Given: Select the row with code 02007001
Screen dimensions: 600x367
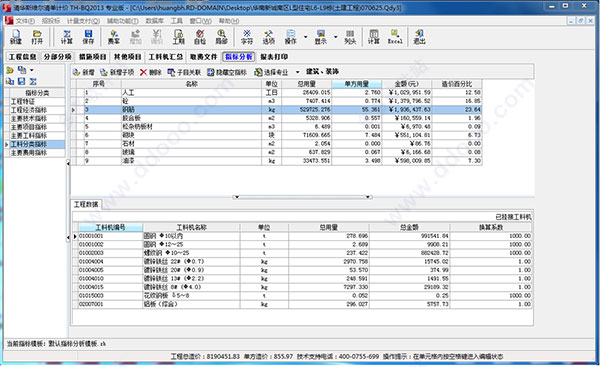Looking at the screenshot, I should coord(302,304).
